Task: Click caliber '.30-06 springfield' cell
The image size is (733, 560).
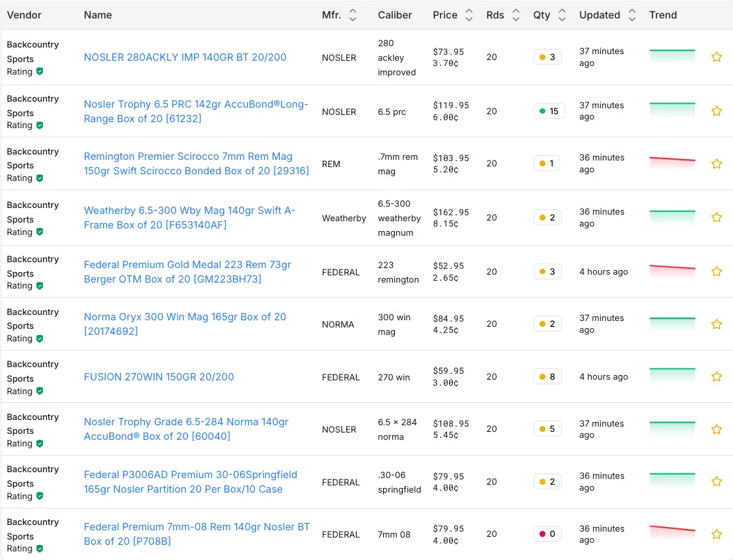Action: click(400, 482)
